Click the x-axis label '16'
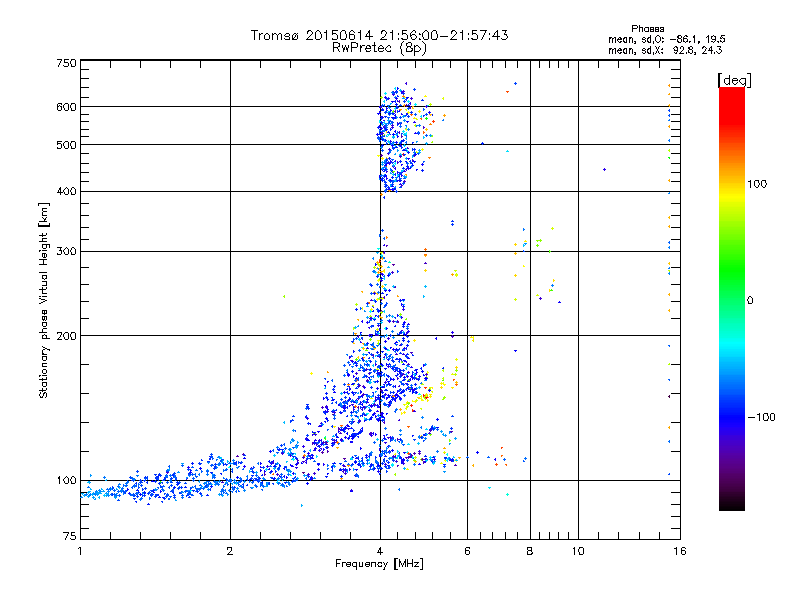 click(680, 551)
